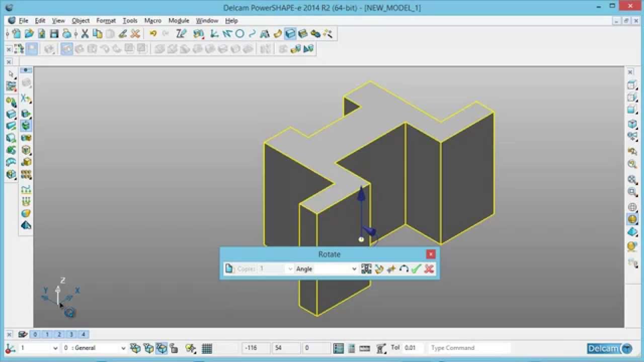Accept rotation with the green checkmark

(416, 269)
